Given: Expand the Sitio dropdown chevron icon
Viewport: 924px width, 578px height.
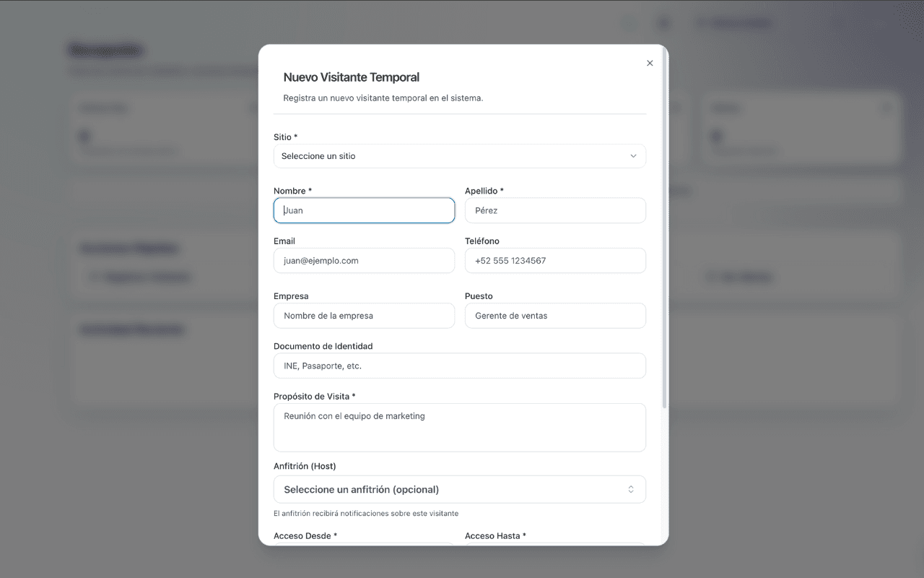Looking at the screenshot, I should pos(633,156).
